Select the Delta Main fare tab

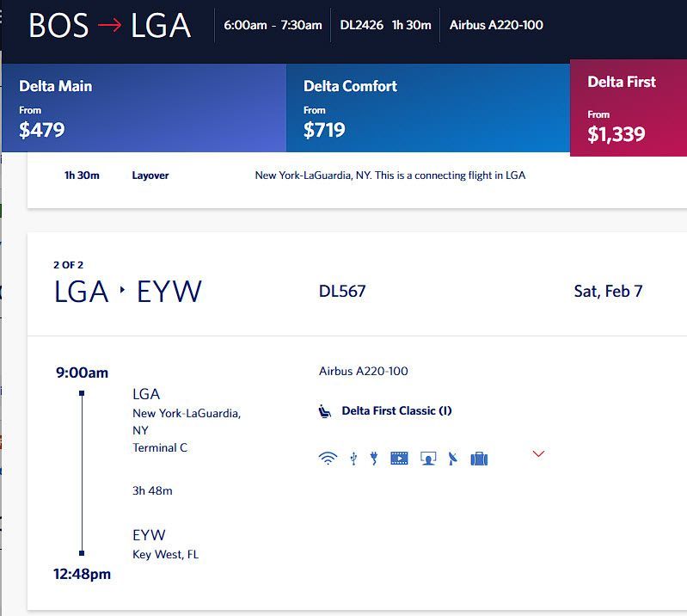pyautogui.click(x=144, y=108)
